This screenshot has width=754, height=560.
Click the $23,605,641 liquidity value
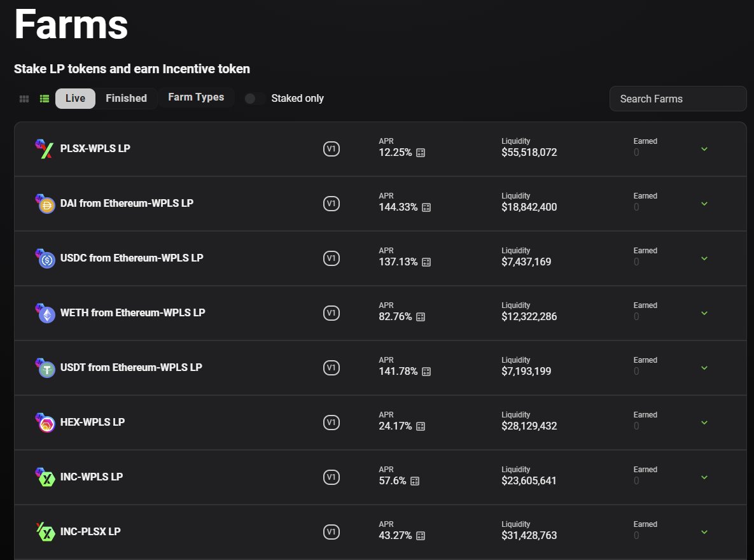(x=529, y=481)
